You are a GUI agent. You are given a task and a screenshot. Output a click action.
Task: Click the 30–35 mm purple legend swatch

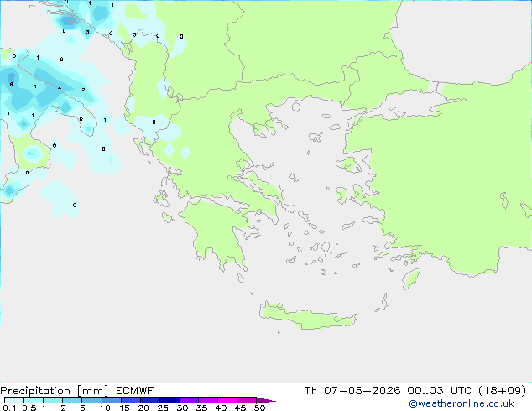(x=189, y=400)
